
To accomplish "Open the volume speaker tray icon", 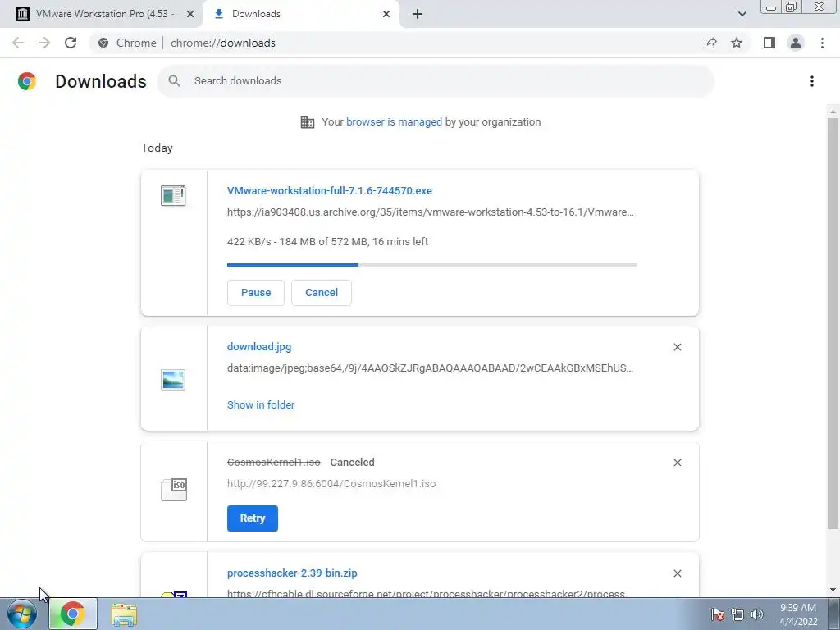I will 757,614.
